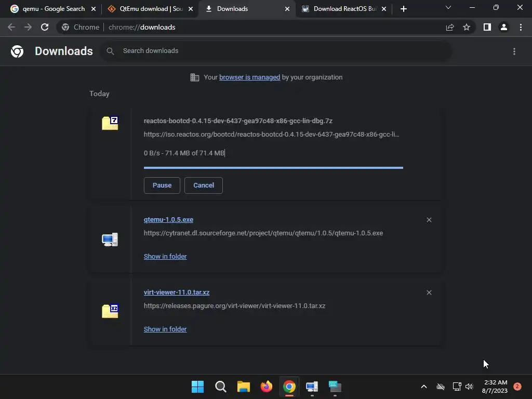Click the cloud sync tray icon
This screenshot has height=399, width=532.
[441, 387]
